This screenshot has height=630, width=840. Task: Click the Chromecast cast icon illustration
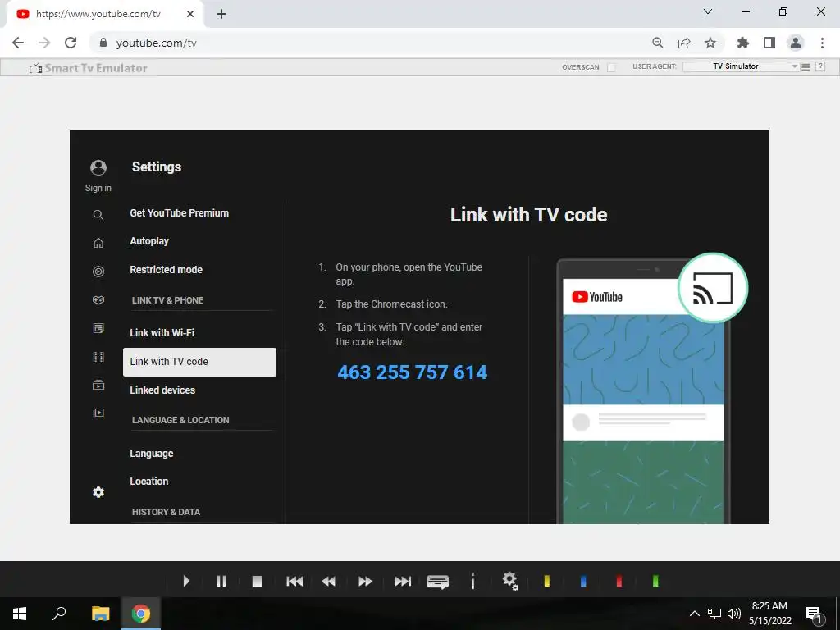(x=713, y=288)
